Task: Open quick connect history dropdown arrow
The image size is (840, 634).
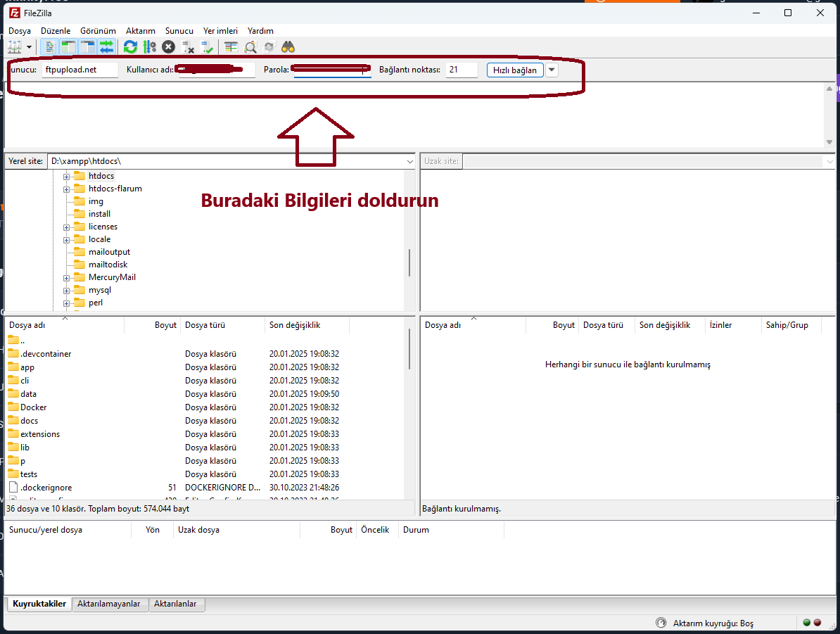Action: (552, 70)
